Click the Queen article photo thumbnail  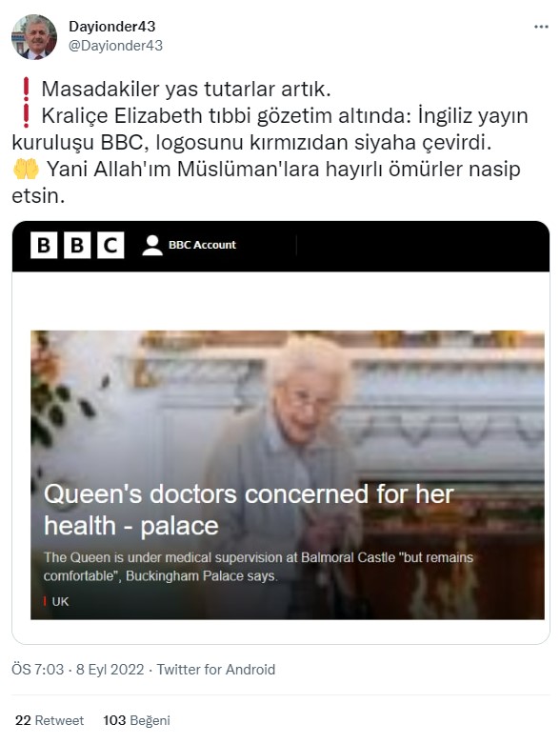[288, 474]
